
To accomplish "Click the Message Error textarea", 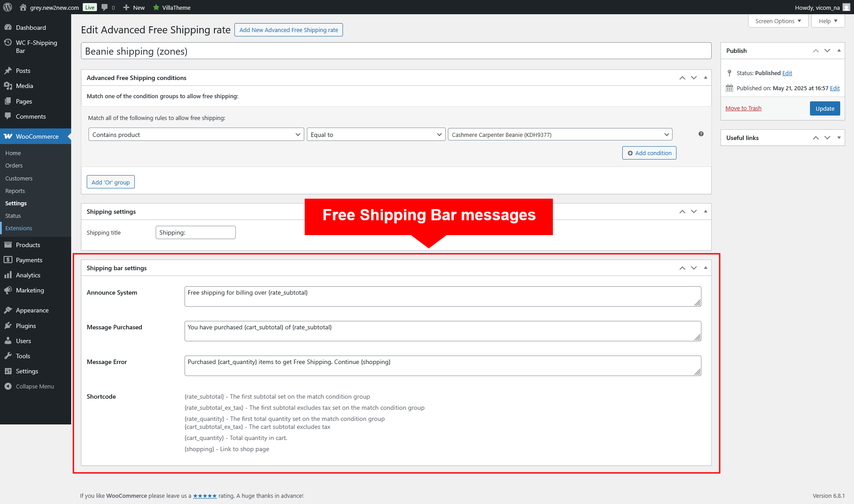I will (443, 366).
